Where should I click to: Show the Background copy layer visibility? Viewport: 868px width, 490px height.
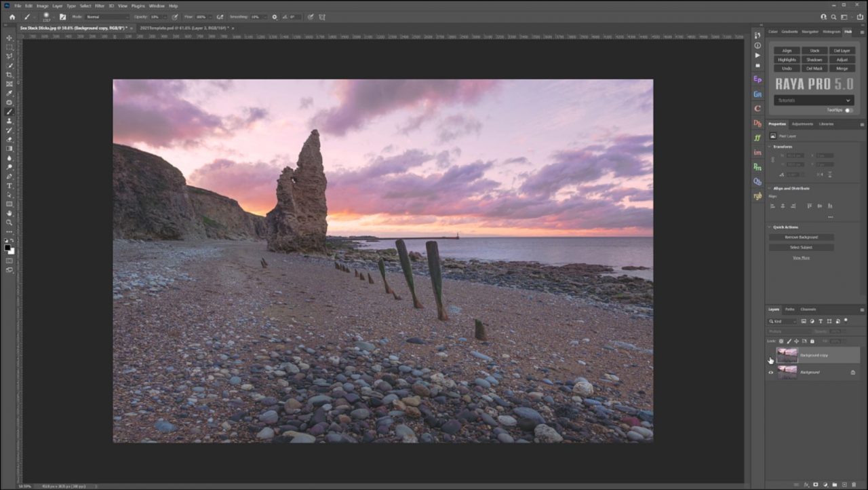(x=770, y=355)
